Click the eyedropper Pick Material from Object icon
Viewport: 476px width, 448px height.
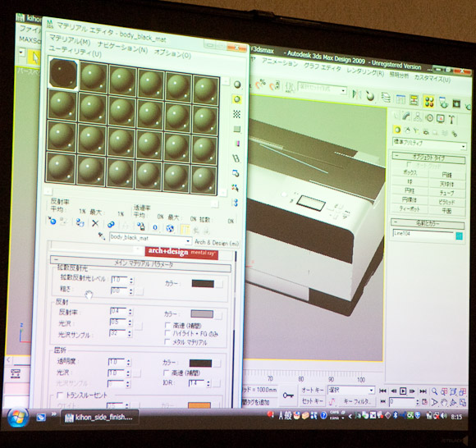[x=102, y=235]
